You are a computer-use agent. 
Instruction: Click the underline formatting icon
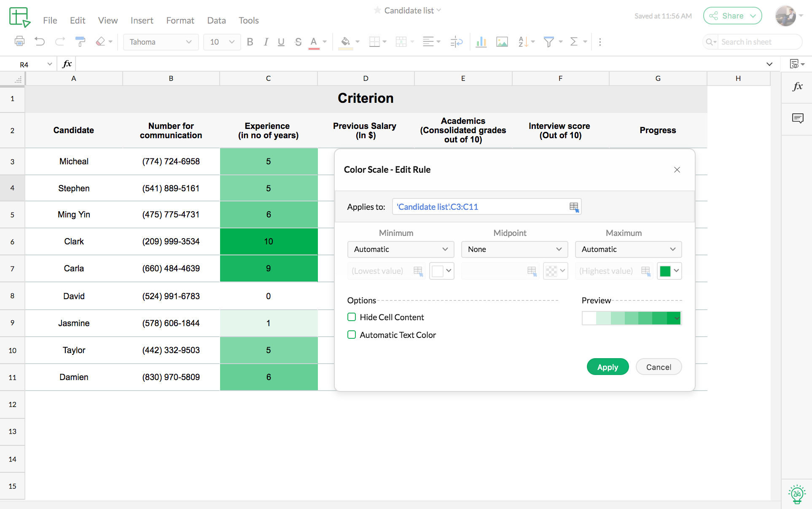coord(280,42)
